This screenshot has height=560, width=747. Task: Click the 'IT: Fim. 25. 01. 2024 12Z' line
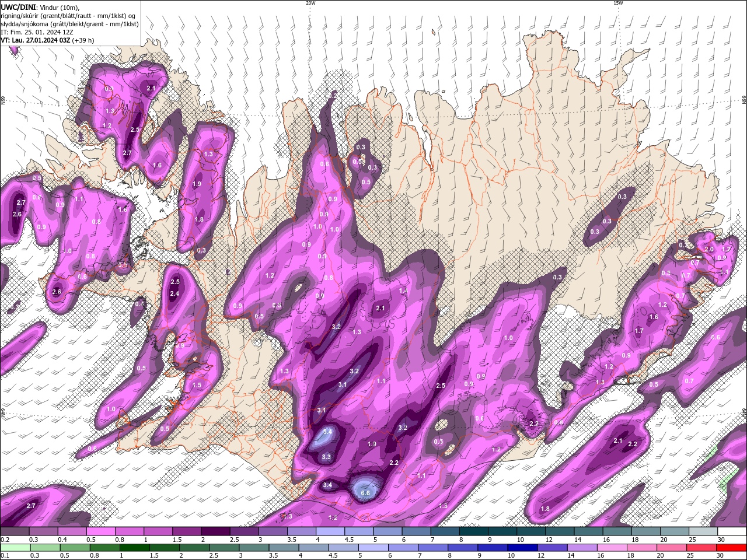coord(37,32)
